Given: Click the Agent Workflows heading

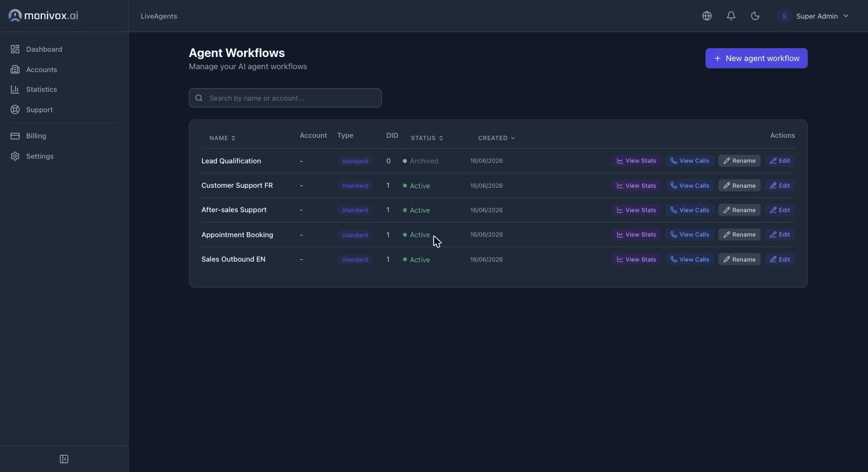Looking at the screenshot, I should [237, 53].
